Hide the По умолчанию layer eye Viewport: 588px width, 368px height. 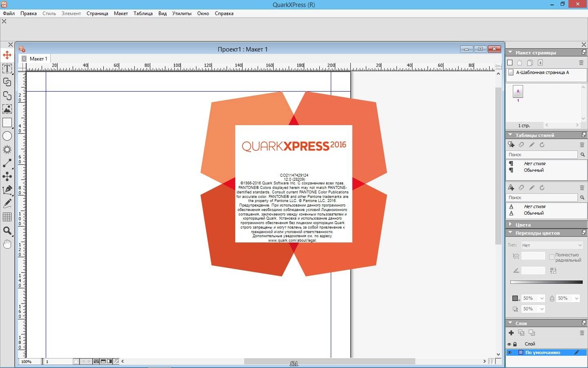tap(509, 352)
